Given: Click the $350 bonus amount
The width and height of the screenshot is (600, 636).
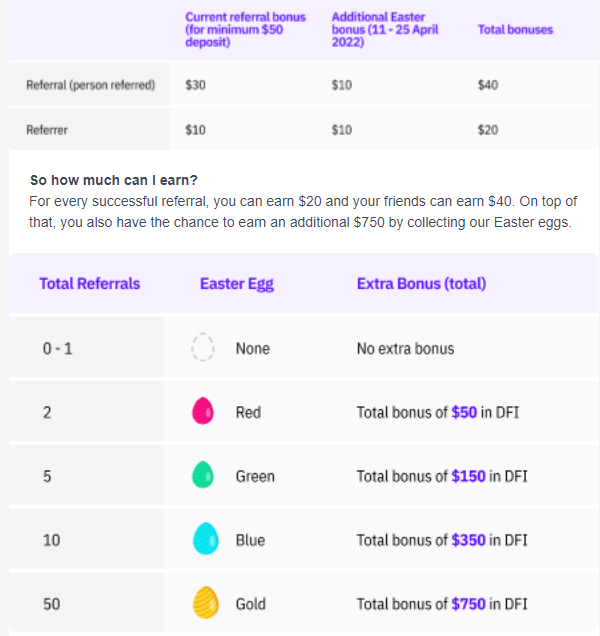Looking at the screenshot, I should [x=468, y=540].
